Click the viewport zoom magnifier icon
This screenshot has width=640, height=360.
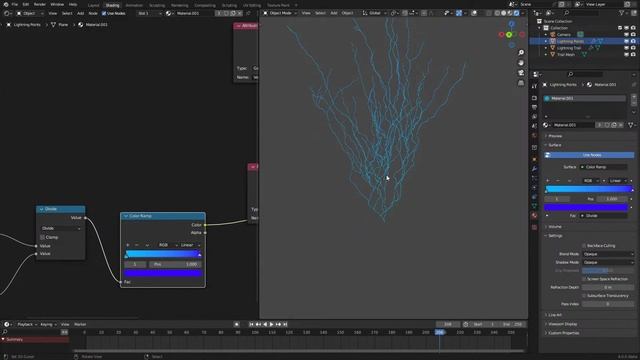tap(521, 53)
